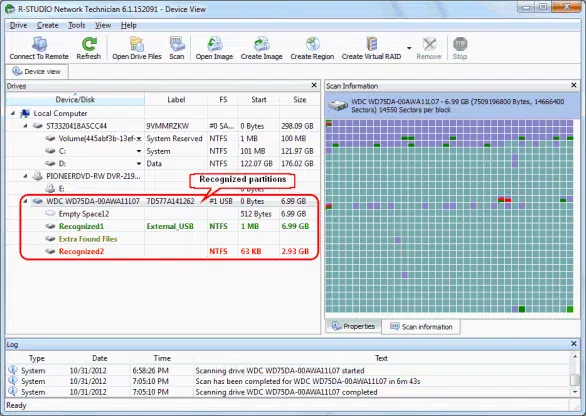Click the disk icon beside Recognized2
This screenshot has width=586, height=416.
[50, 252]
